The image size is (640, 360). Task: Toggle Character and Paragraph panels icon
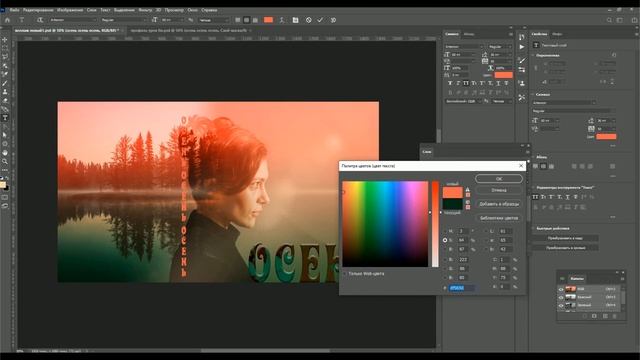click(x=295, y=20)
